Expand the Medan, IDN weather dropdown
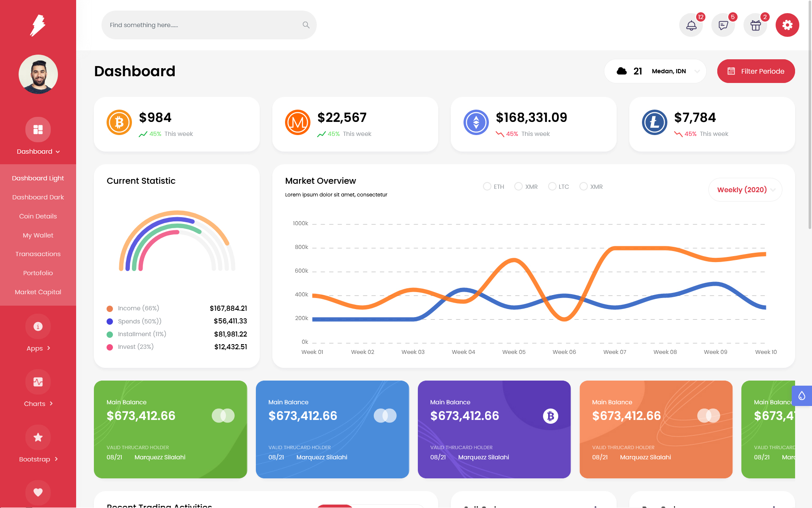The width and height of the screenshot is (812, 508). (697, 71)
